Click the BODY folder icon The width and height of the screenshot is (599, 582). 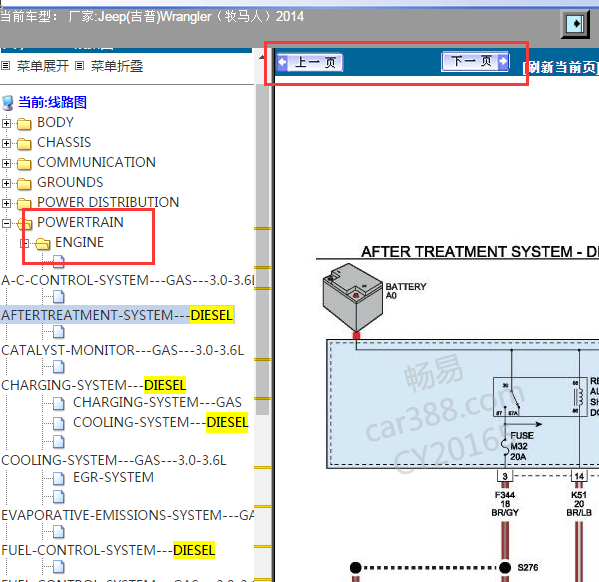[x=24, y=124]
